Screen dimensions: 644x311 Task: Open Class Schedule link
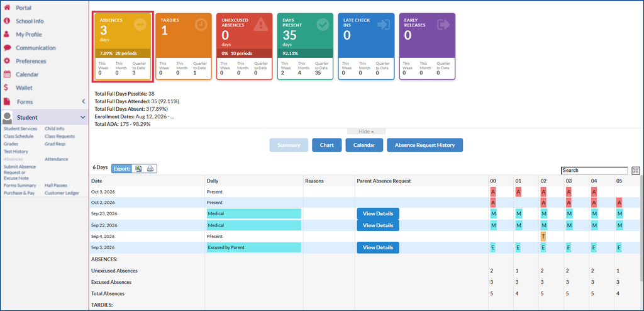coord(18,136)
